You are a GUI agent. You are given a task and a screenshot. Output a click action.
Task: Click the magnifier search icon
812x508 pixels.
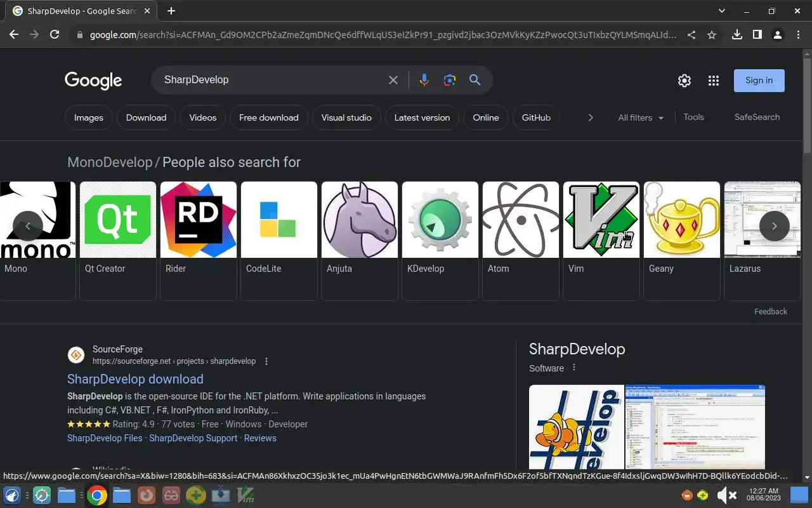pos(475,80)
